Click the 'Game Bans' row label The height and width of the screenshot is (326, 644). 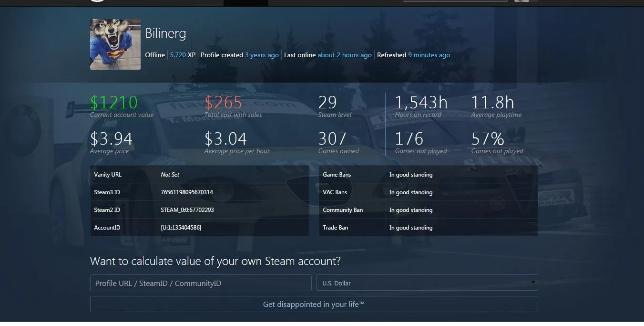(337, 175)
